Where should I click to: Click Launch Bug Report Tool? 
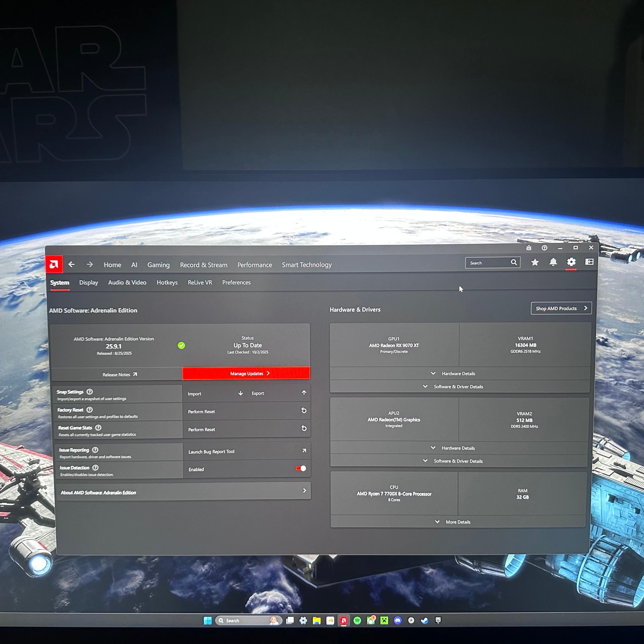[247, 451]
